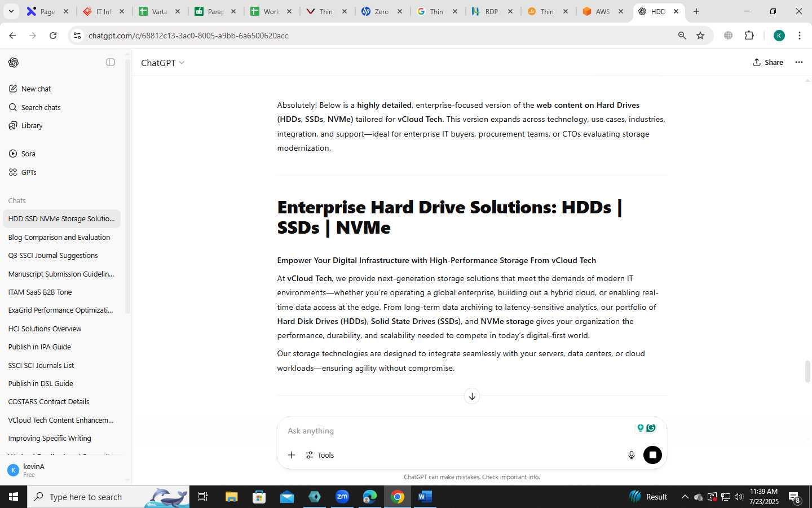The height and width of the screenshot is (508, 812).
Task: Close the 'AWS' browser tab
Action: (x=621, y=11)
